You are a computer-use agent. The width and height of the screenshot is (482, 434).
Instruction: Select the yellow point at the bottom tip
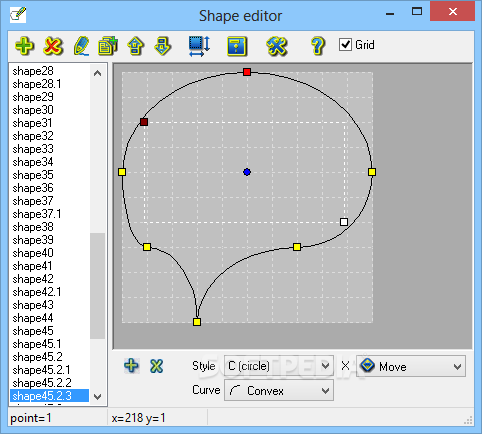[197, 322]
